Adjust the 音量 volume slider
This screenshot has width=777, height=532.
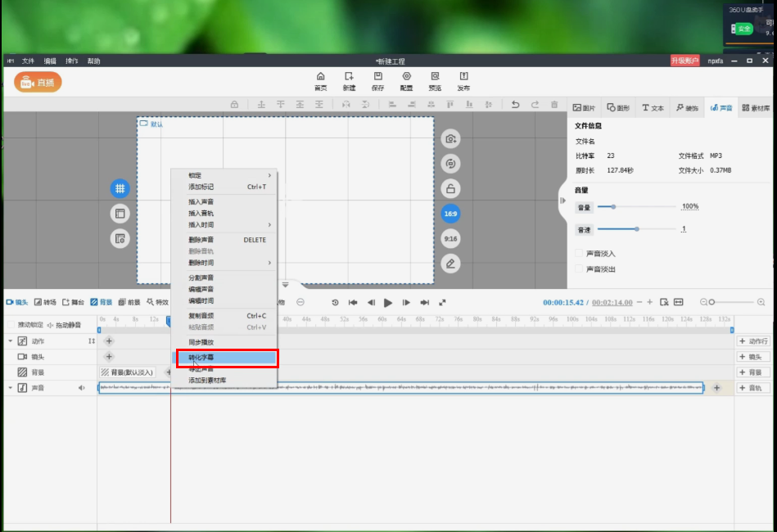point(612,207)
